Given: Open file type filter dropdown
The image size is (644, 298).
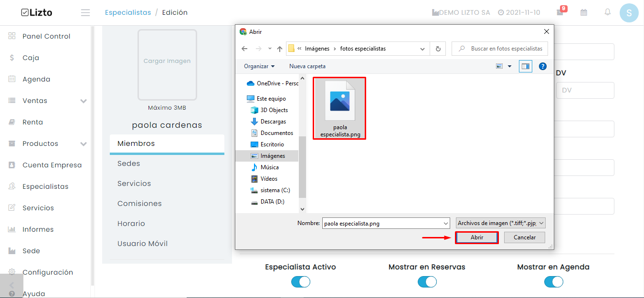Looking at the screenshot, I should click(x=500, y=223).
